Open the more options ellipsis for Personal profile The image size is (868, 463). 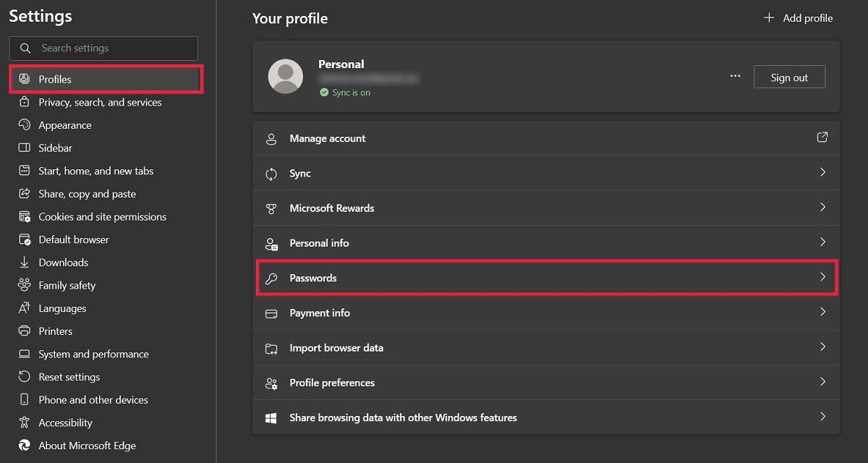735,75
